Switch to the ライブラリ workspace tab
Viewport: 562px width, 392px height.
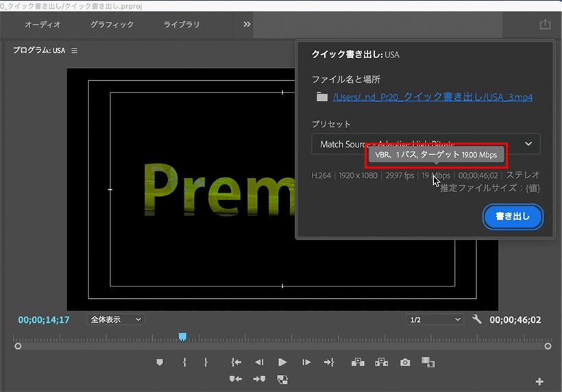point(182,25)
